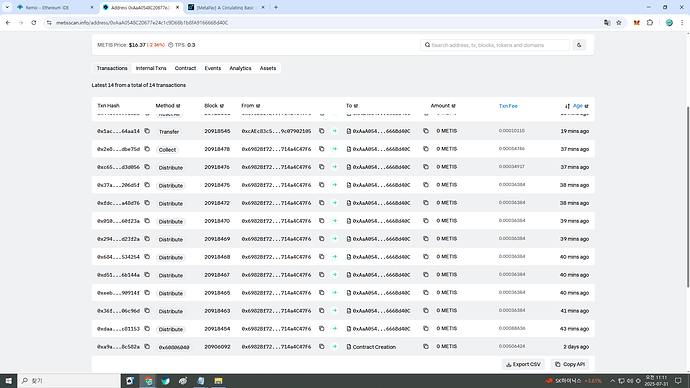690x388 pixels.
Task: Open Chrome three-dot menu
Action: pos(682,23)
